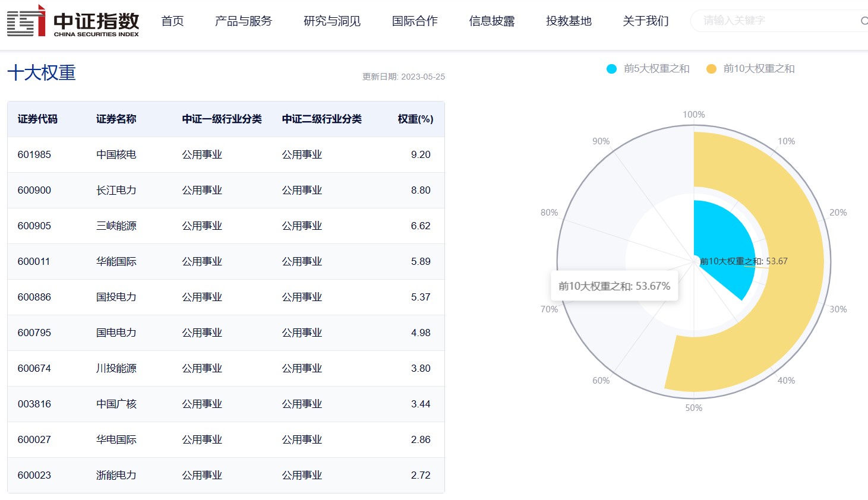Open the 信息披露 menu

pos(492,21)
